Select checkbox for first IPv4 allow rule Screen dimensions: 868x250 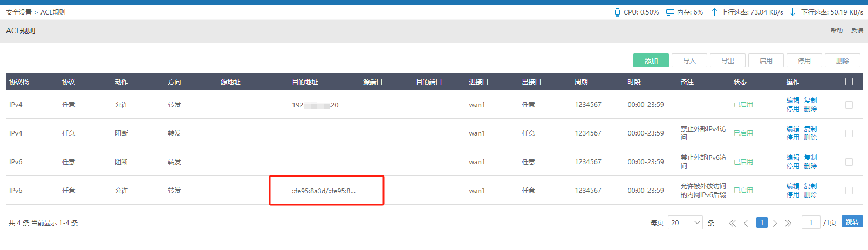(x=849, y=105)
